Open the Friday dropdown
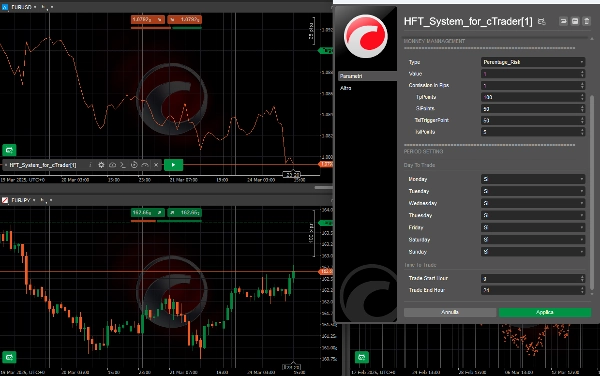600x376 pixels. 533,228
